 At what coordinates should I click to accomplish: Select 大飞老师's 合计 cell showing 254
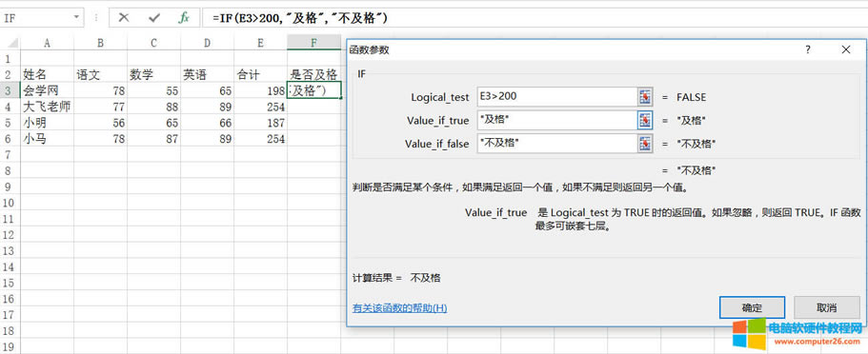coord(260,107)
